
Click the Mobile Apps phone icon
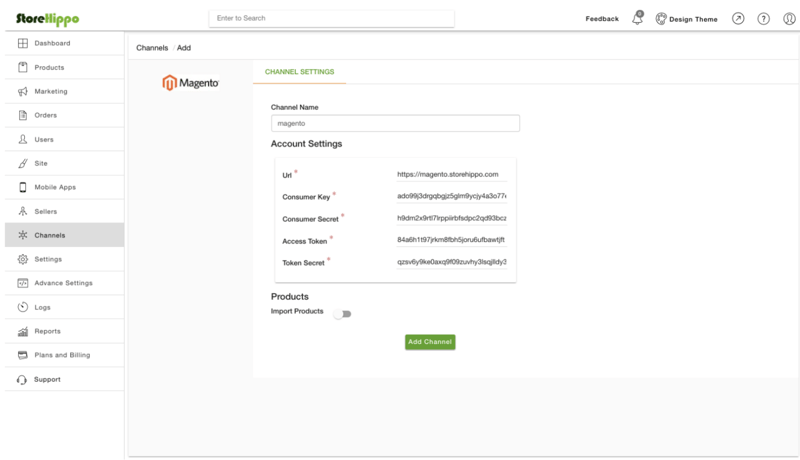(23, 187)
